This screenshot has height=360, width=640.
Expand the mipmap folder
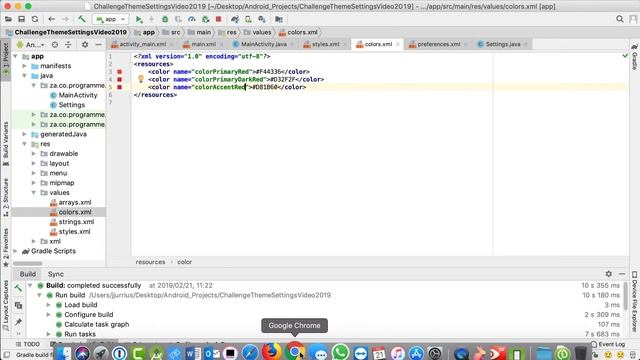tap(34, 183)
